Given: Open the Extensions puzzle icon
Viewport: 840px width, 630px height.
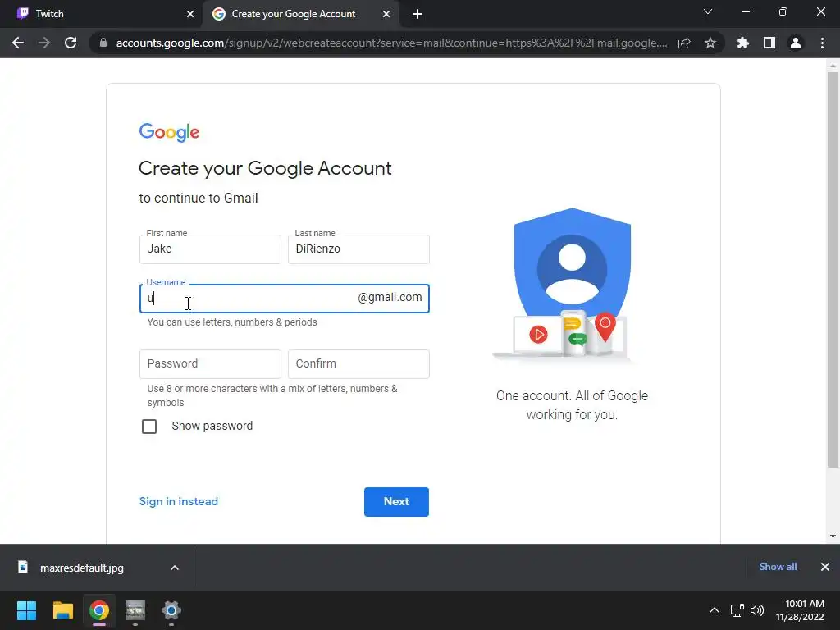Looking at the screenshot, I should pos(743,43).
